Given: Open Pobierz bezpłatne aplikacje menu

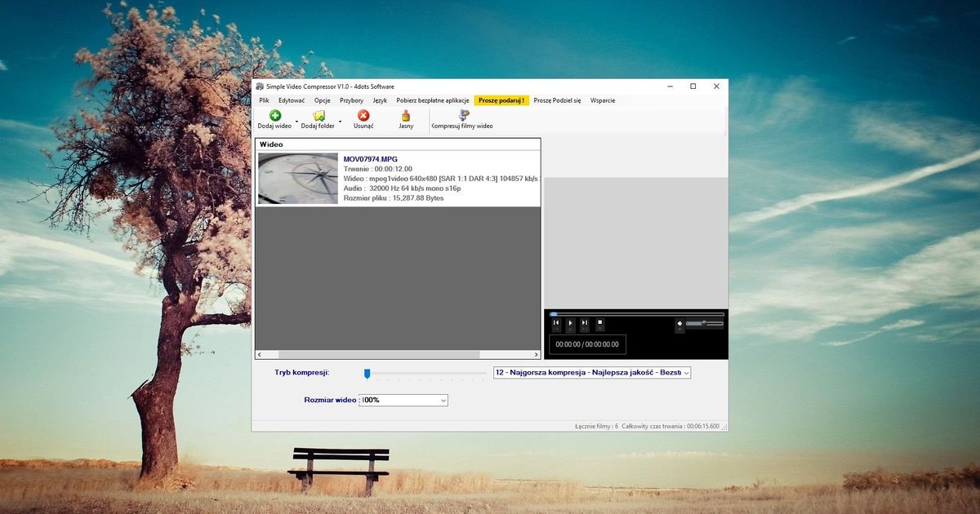Looking at the screenshot, I should click(x=433, y=100).
